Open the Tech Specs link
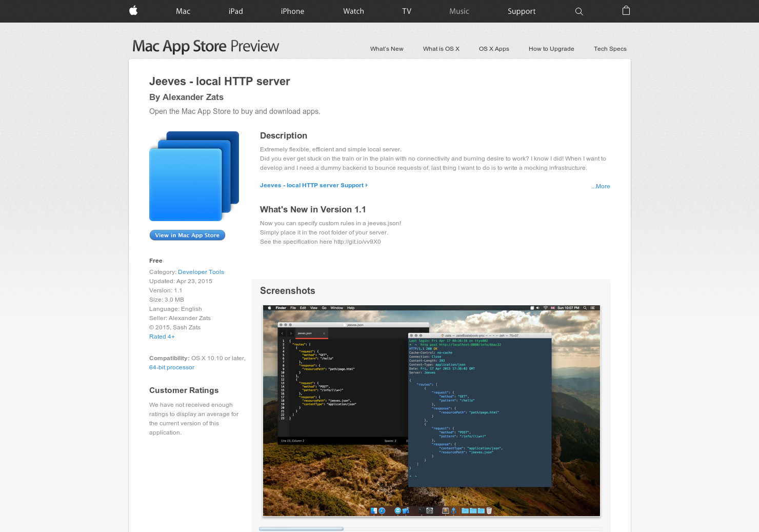Image resolution: width=759 pixels, height=532 pixels. click(610, 49)
